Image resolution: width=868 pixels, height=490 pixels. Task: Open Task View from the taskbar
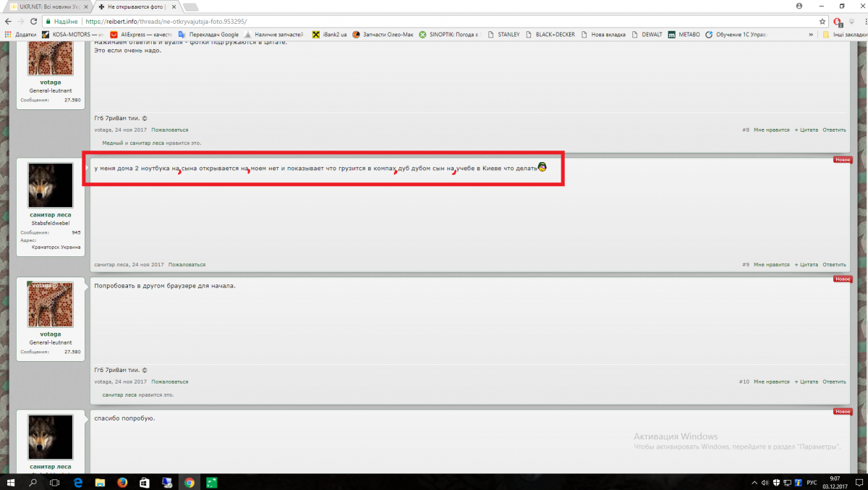click(x=54, y=482)
